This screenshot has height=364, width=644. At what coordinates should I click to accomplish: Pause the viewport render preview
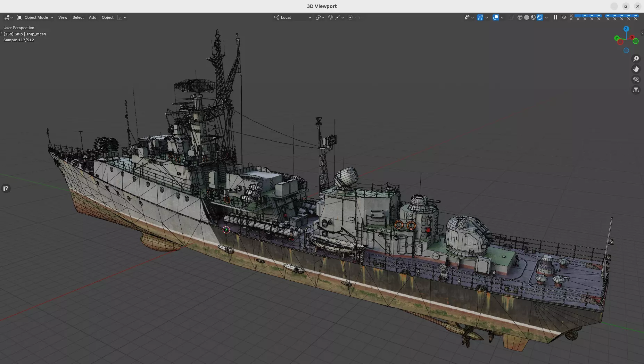click(555, 17)
